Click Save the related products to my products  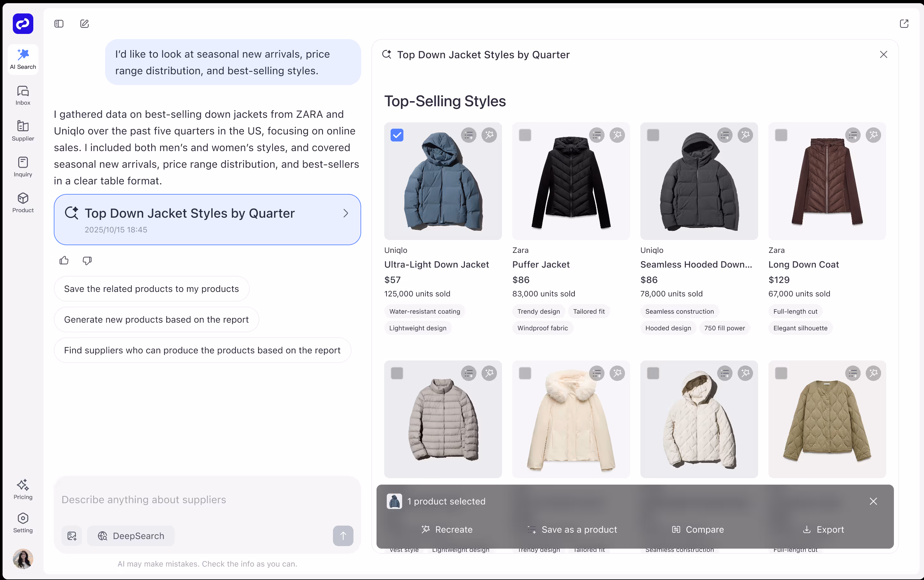pos(151,289)
